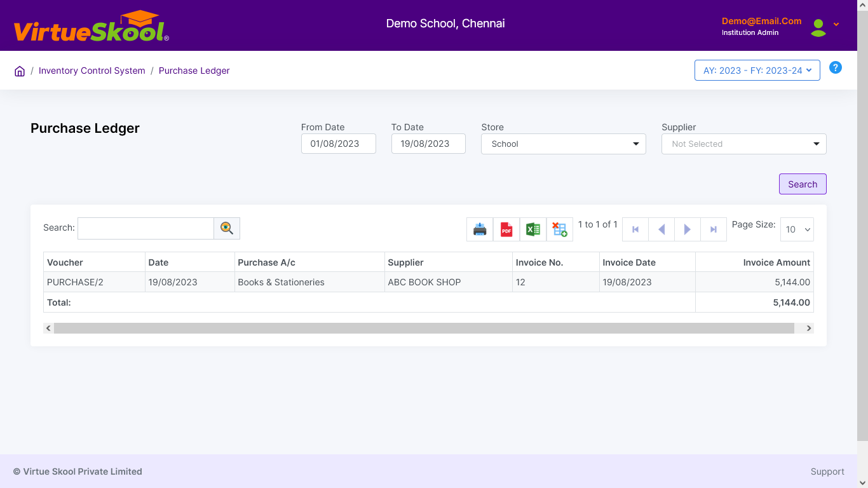Image resolution: width=868 pixels, height=488 pixels.
Task: Click Purchase Ledger breadcrumb link
Action: [194, 71]
